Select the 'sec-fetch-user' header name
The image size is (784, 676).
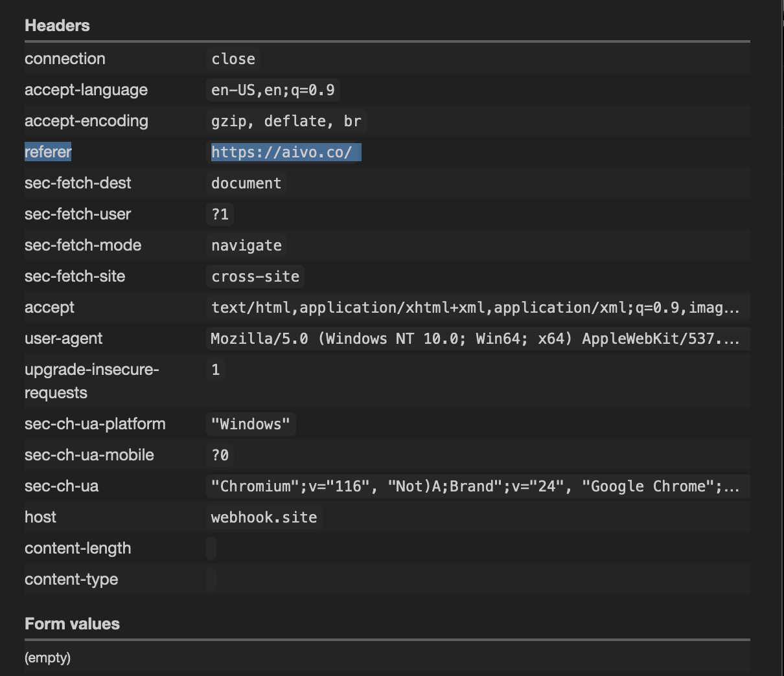click(x=78, y=214)
